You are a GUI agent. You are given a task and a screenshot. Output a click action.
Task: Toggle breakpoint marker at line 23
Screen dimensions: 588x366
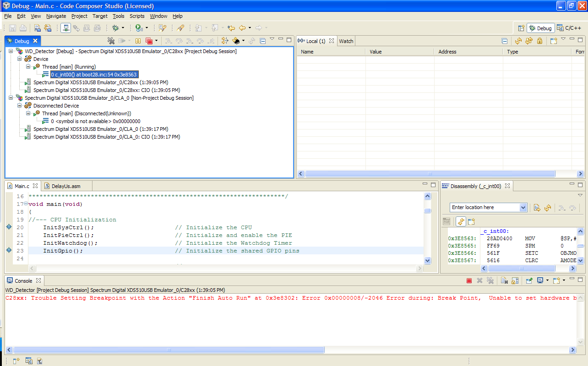8,250
